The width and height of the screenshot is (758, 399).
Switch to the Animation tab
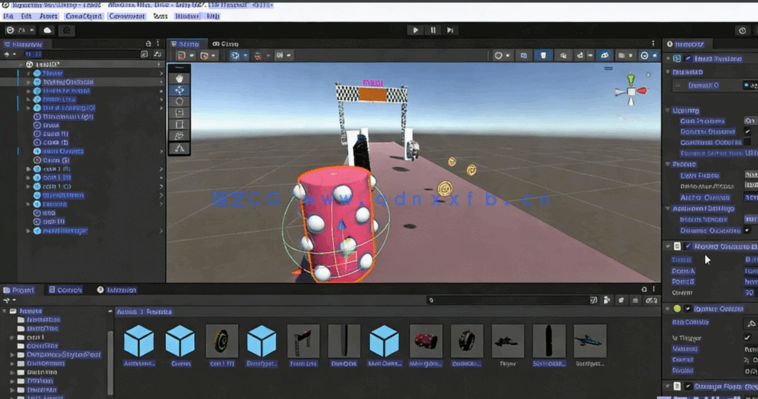(x=117, y=290)
